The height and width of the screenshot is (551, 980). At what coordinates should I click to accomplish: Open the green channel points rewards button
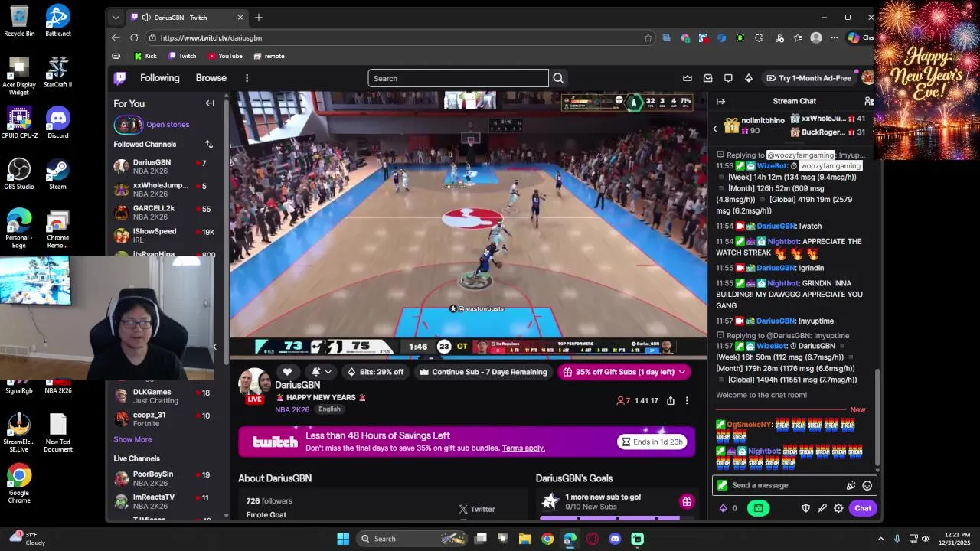[758, 508]
